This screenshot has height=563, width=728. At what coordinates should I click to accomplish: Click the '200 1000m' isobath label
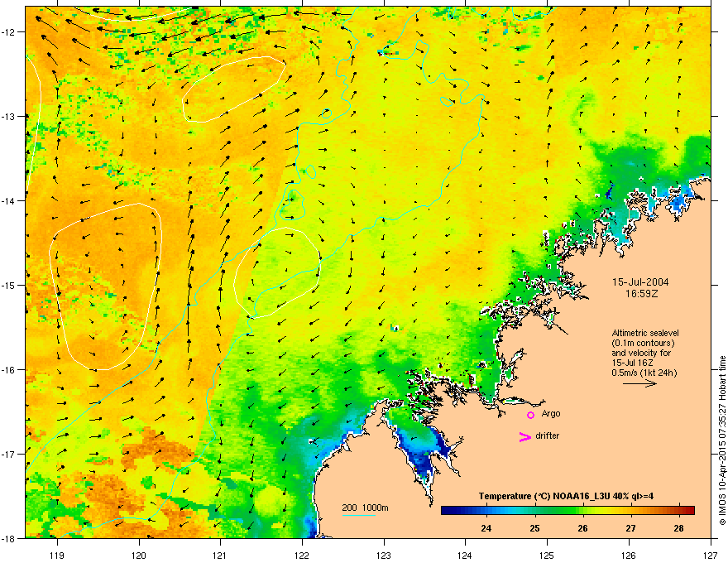(x=365, y=508)
